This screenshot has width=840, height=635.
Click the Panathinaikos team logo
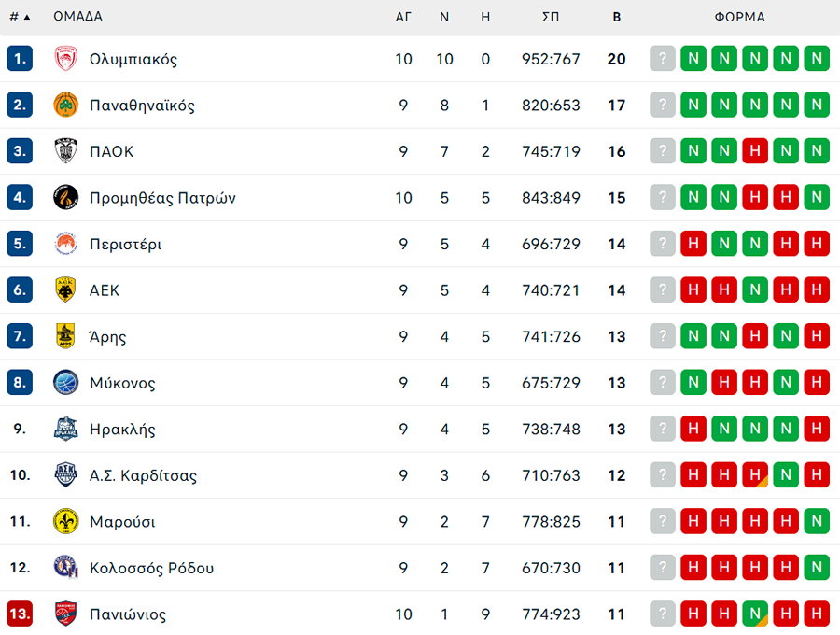pyautogui.click(x=65, y=105)
